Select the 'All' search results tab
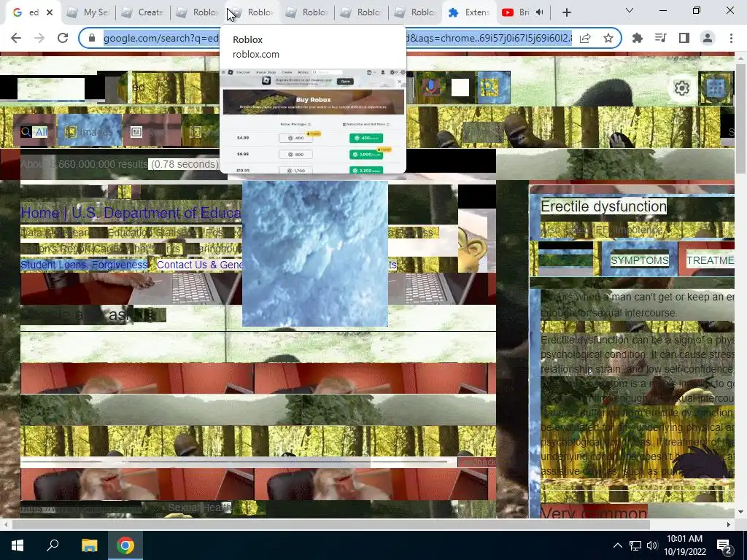The image size is (747, 560). (34, 132)
